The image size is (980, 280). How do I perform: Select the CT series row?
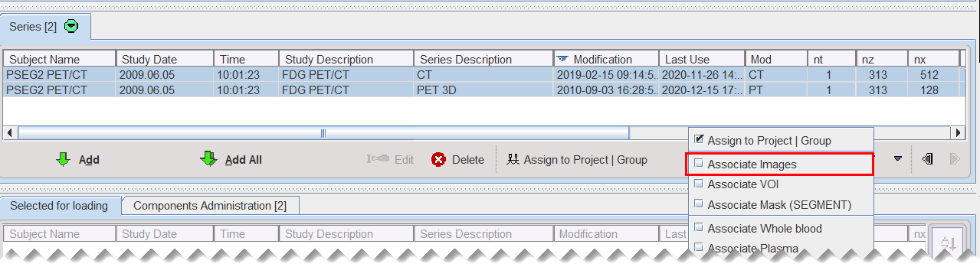(483, 74)
